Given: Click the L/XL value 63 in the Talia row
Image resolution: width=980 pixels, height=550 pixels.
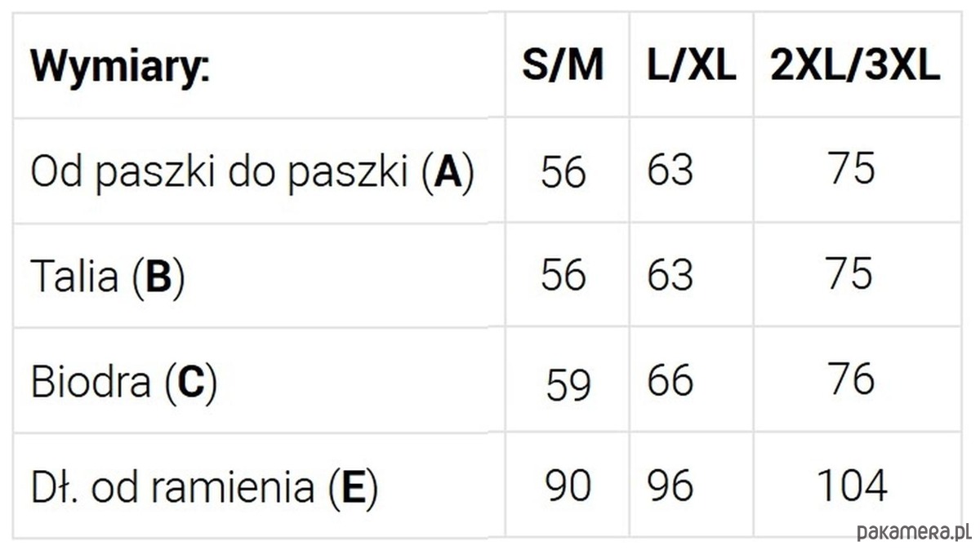Looking at the screenshot, I should pos(670,275).
